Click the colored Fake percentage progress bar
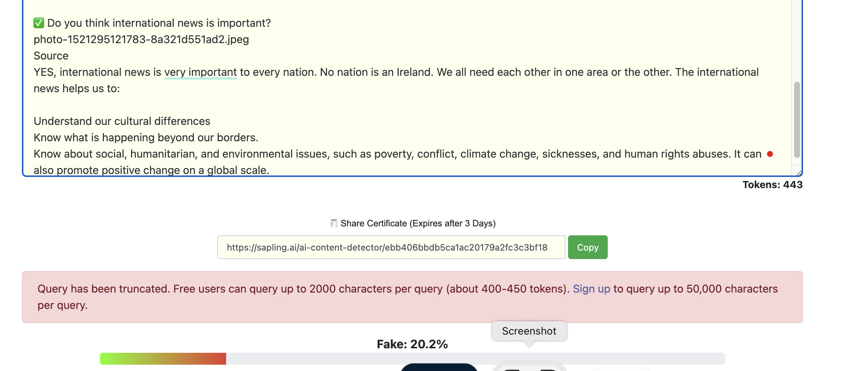The height and width of the screenshot is (371, 868). tap(163, 359)
